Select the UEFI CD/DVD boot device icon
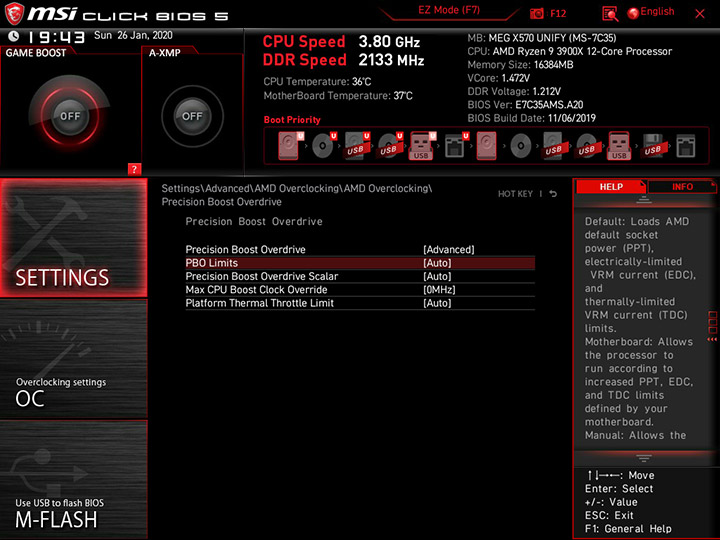The height and width of the screenshot is (540, 720). click(324, 146)
